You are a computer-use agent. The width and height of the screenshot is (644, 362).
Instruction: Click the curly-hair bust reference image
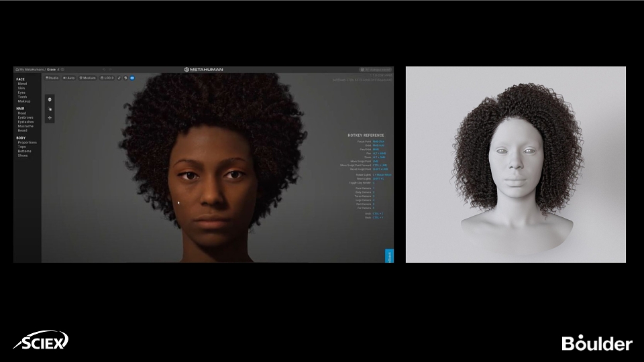[x=515, y=165]
